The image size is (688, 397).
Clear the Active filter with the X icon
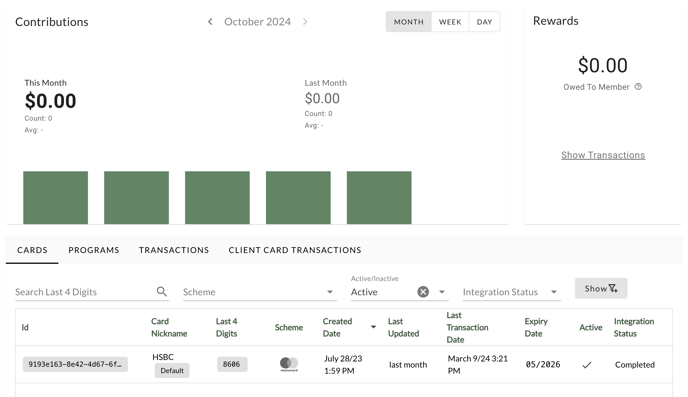tap(423, 292)
